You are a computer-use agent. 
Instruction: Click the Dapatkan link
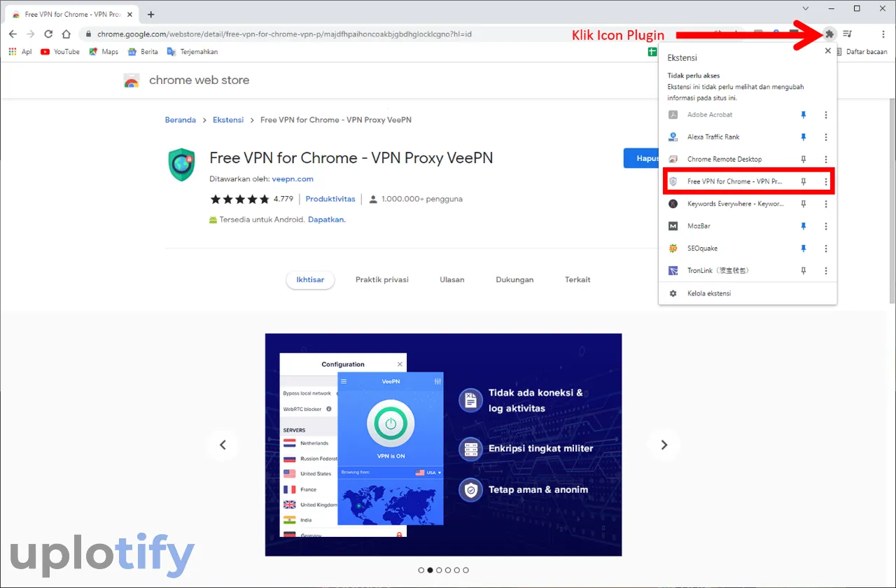coord(327,219)
